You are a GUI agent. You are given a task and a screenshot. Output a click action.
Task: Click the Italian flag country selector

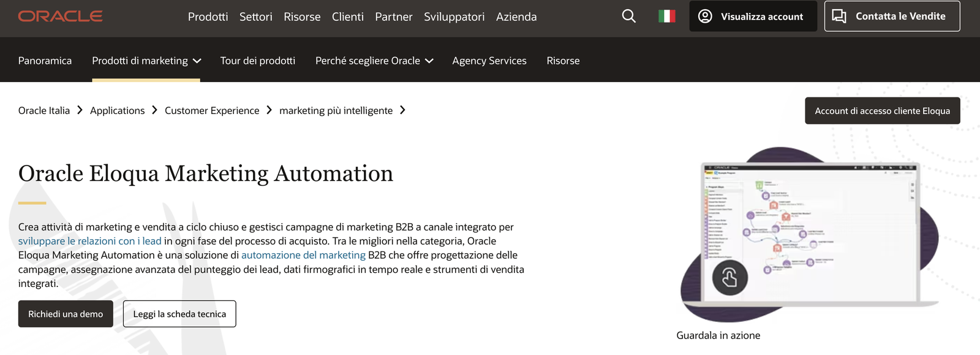coord(666,17)
